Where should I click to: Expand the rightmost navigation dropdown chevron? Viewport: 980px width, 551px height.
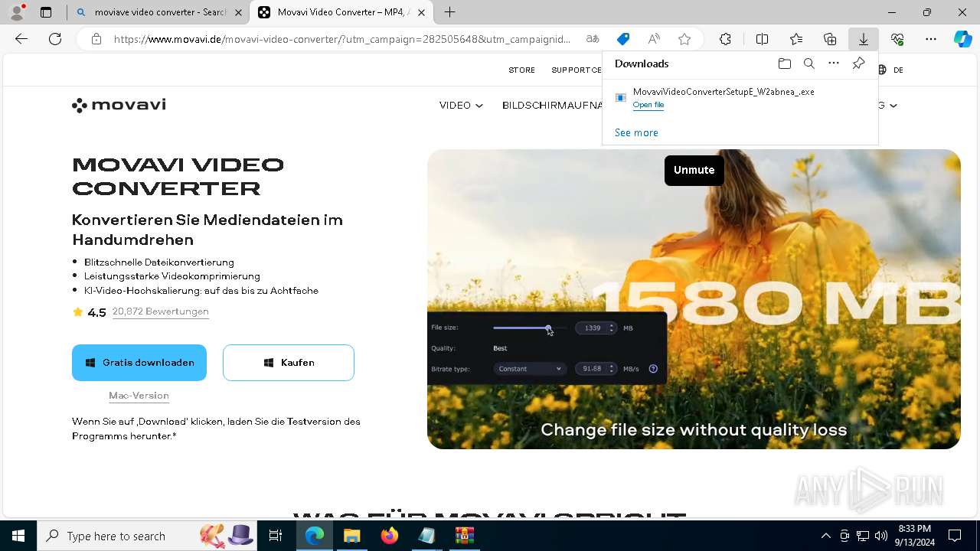(x=893, y=106)
